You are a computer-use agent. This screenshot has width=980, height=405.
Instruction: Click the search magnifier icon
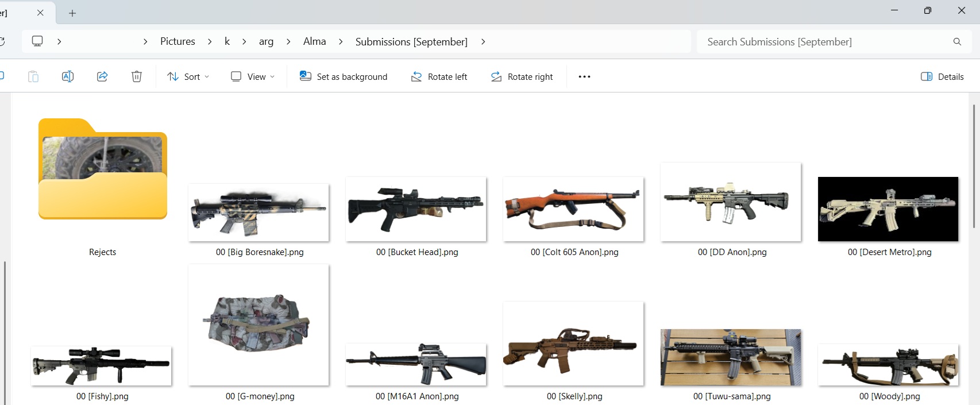click(957, 41)
